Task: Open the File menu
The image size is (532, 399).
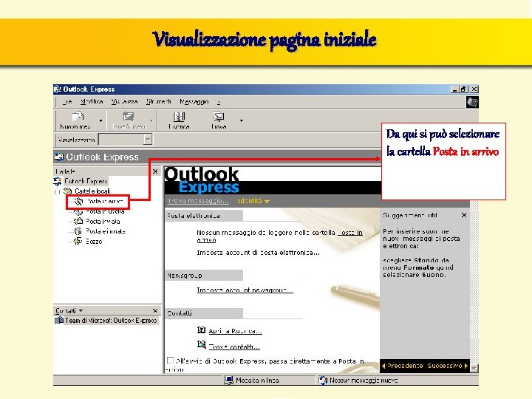Action: pos(67,102)
